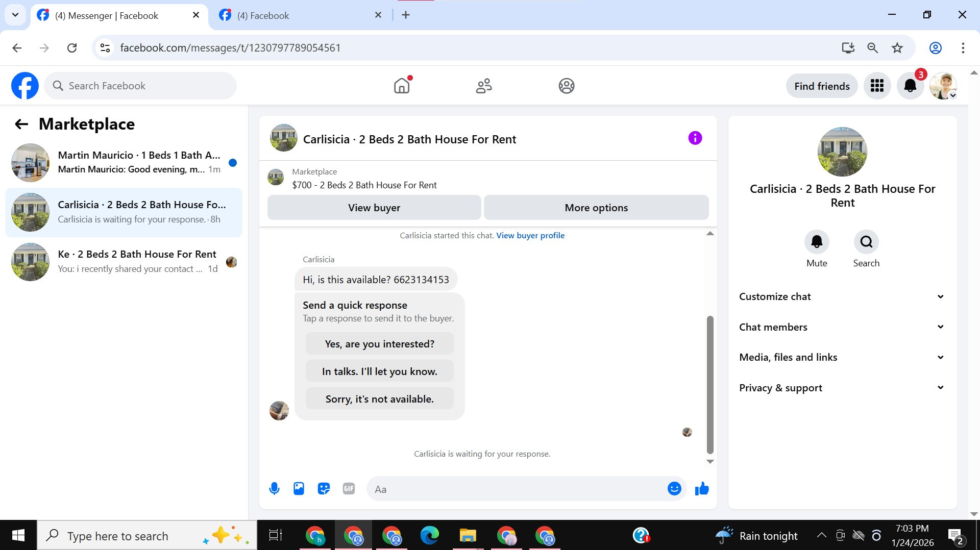980x550 pixels.
Task: Click the Marketplace back arrow
Action: tap(21, 124)
